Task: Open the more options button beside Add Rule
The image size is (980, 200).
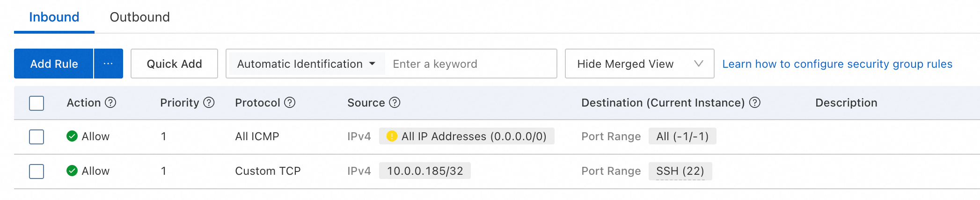Action: [108, 64]
